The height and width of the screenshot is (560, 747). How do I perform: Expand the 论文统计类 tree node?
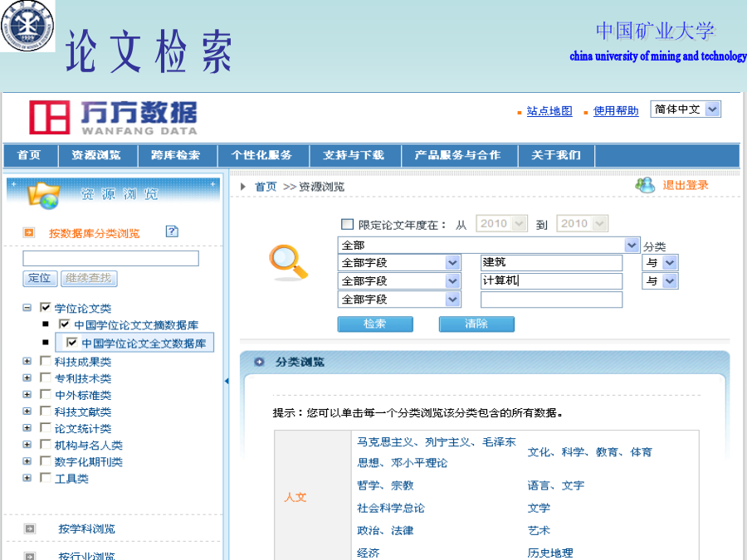click(27, 428)
